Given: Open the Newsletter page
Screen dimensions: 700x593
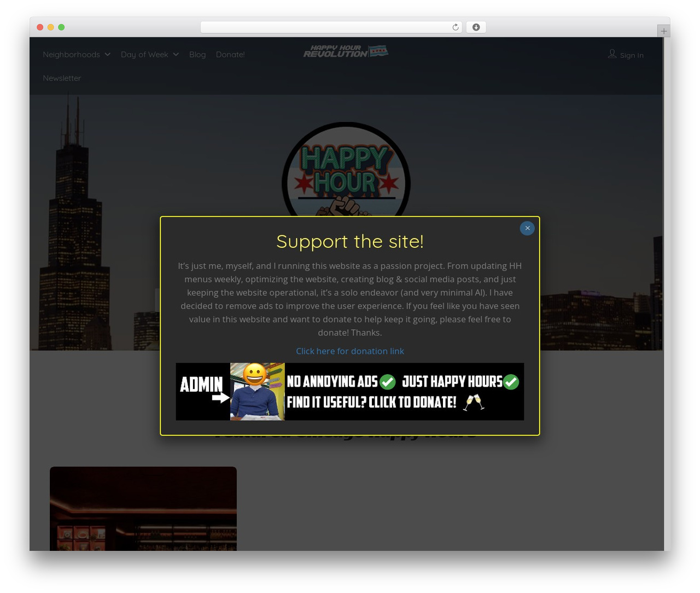Looking at the screenshot, I should click(62, 78).
